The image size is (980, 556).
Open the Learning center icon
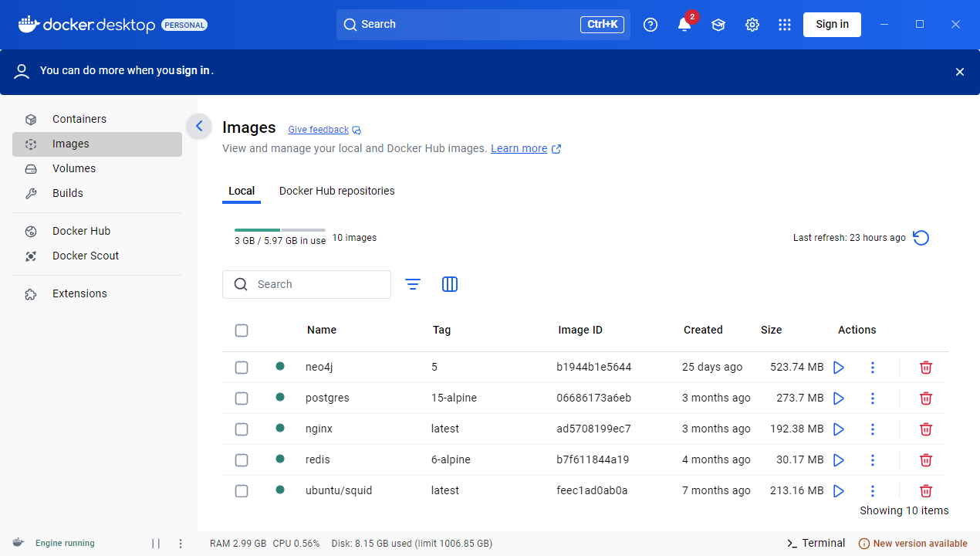click(718, 25)
